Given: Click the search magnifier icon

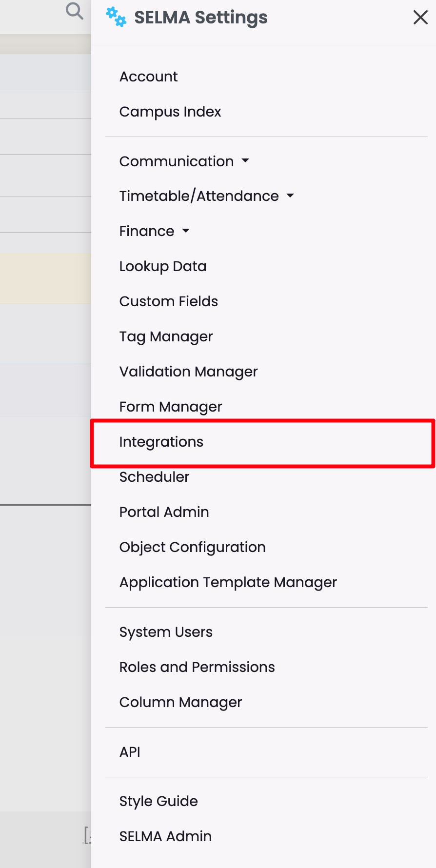Looking at the screenshot, I should tap(74, 11).
